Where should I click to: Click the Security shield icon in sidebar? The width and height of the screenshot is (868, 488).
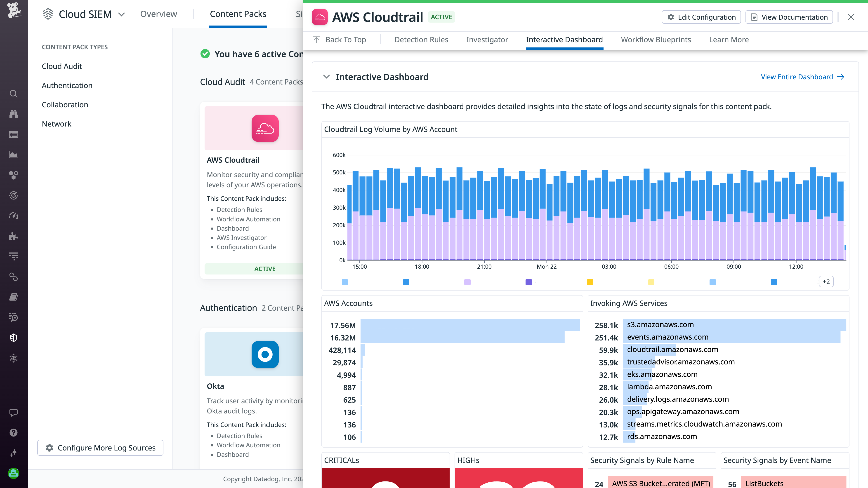(14, 338)
